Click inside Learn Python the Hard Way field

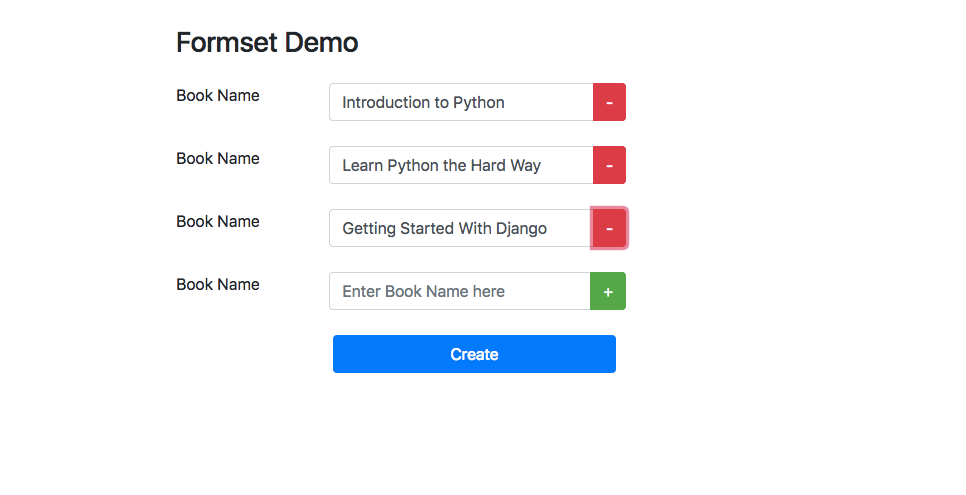tap(461, 165)
